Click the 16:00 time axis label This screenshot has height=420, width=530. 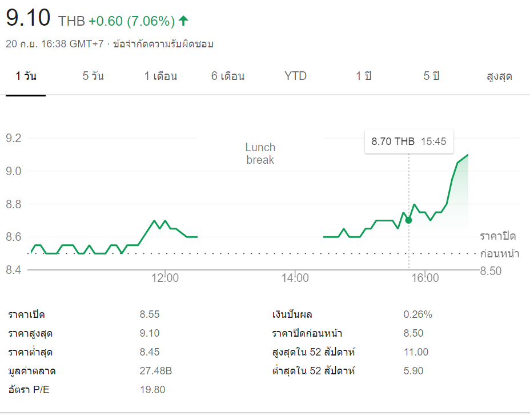pyautogui.click(x=425, y=278)
